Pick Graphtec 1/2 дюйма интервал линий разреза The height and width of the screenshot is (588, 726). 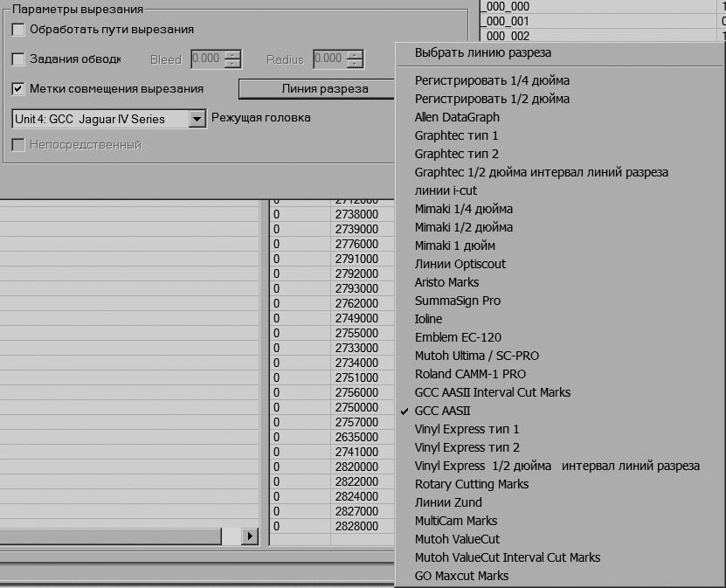click(542, 172)
